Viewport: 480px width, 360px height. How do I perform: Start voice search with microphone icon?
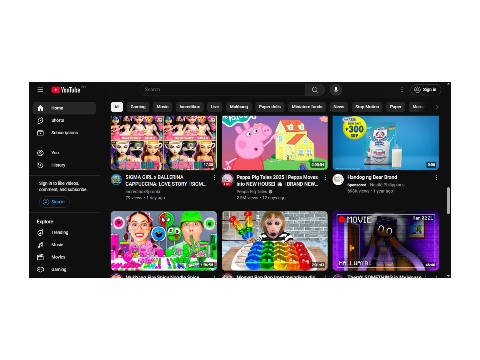coord(336,90)
